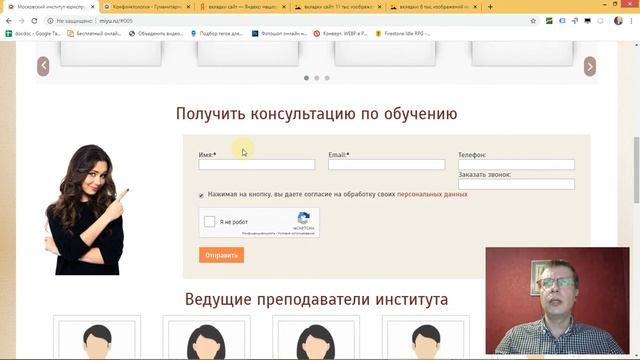640x360 pixels.
Task: Select the second teacher avatar card
Action: [207, 337]
